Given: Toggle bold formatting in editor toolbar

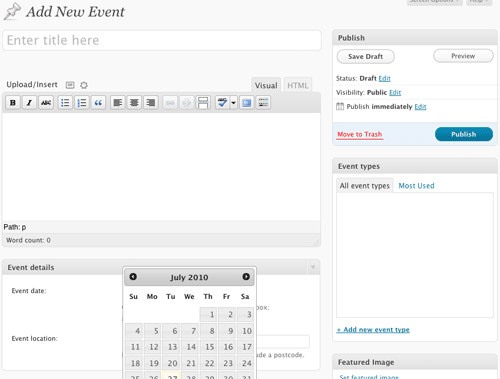Looking at the screenshot, I should [13, 103].
